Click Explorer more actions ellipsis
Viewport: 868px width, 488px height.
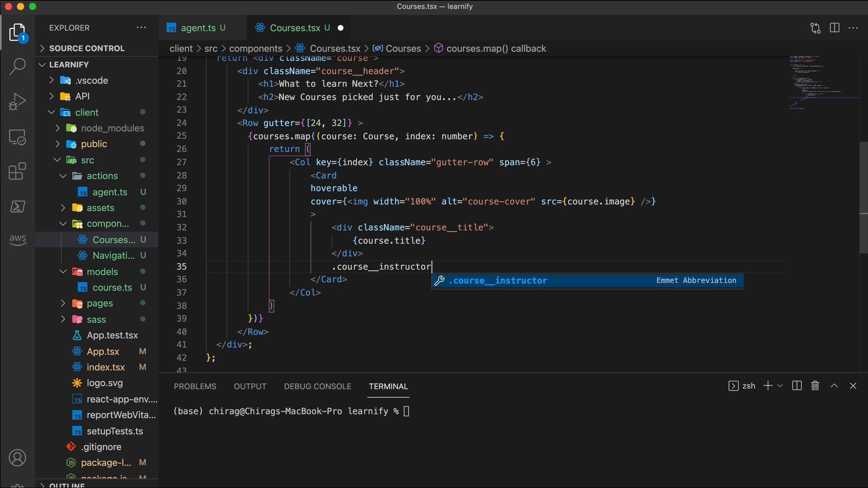pos(141,28)
